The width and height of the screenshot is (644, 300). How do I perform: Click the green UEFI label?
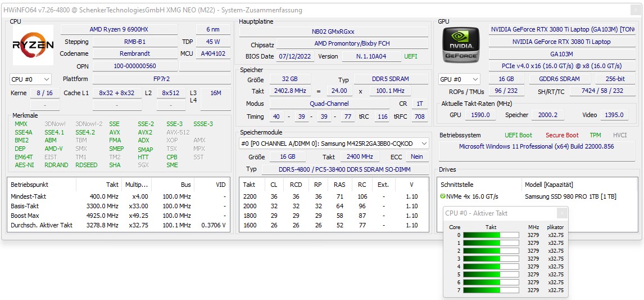(411, 56)
